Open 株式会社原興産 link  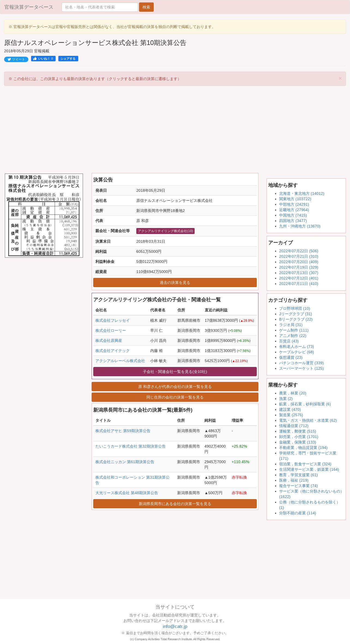tap(108, 341)
